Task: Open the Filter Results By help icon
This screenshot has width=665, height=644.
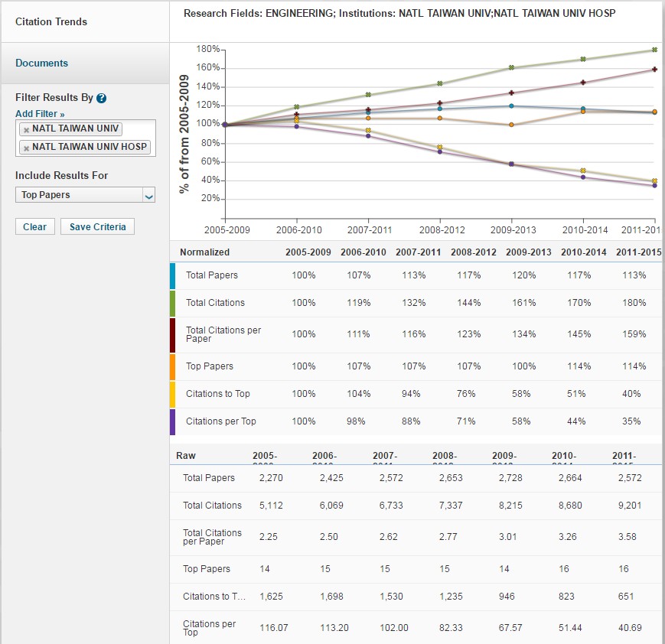Action: pos(101,98)
